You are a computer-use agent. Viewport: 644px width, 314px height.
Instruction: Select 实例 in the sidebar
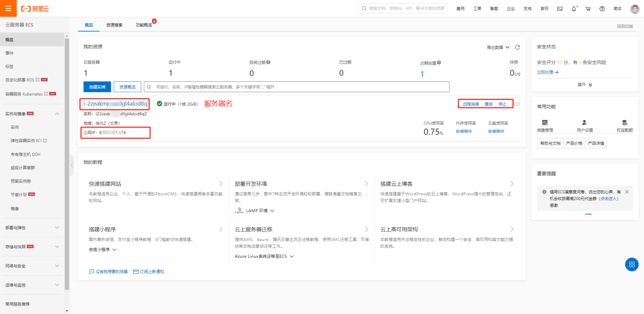pyautogui.click(x=15, y=127)
